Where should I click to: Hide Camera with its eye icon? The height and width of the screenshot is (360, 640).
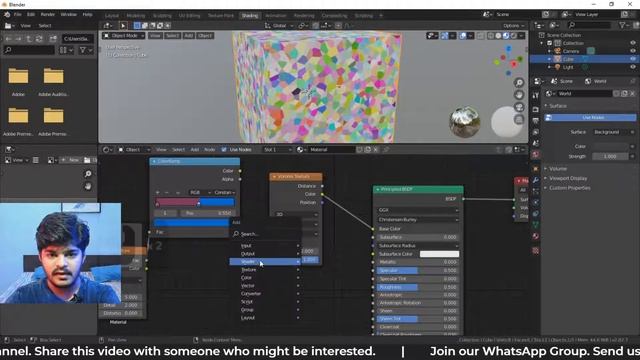pyautogui.click(x=633, y=51)
